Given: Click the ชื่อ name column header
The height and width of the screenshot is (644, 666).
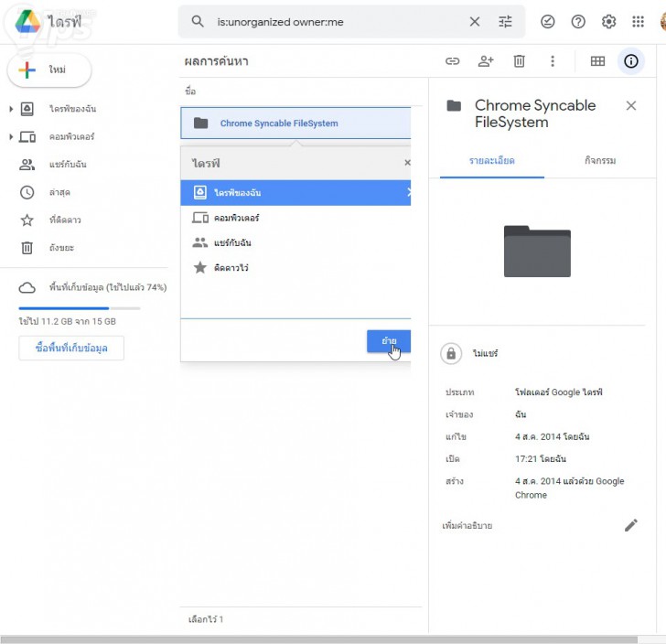Looking at the screenshot, I should point(190,91).
